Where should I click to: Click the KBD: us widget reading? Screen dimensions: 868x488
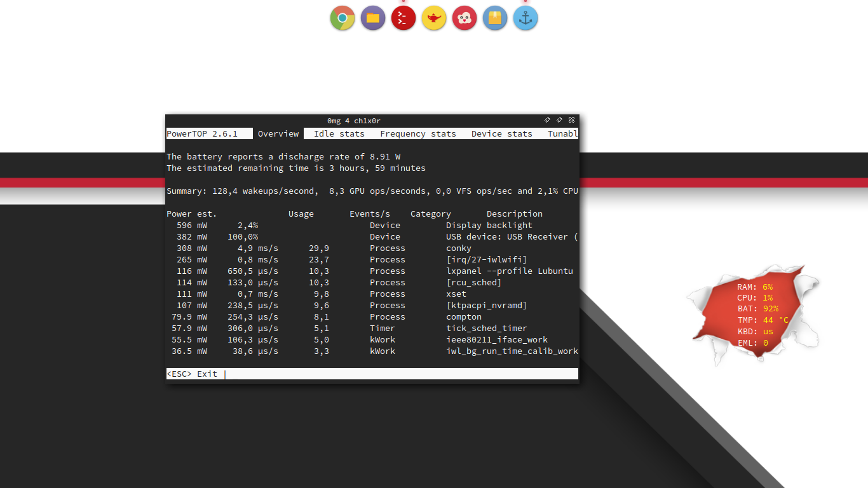click(755, 331)
